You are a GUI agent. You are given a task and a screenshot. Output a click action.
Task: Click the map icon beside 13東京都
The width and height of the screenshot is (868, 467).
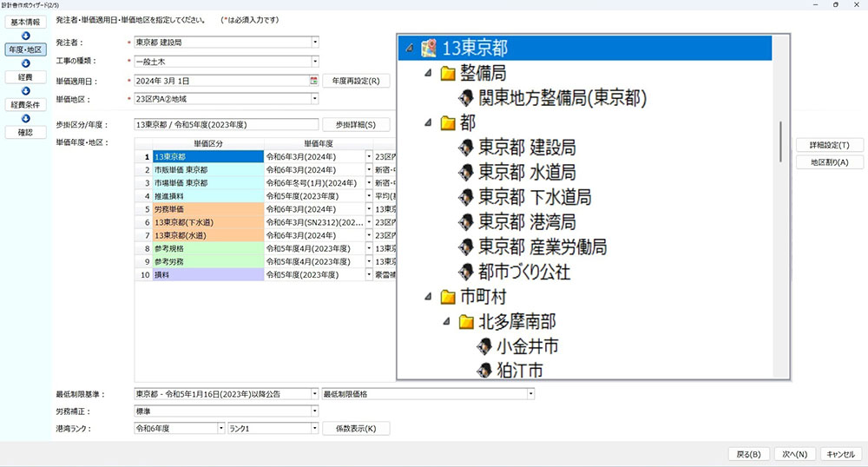pos(428,48)
